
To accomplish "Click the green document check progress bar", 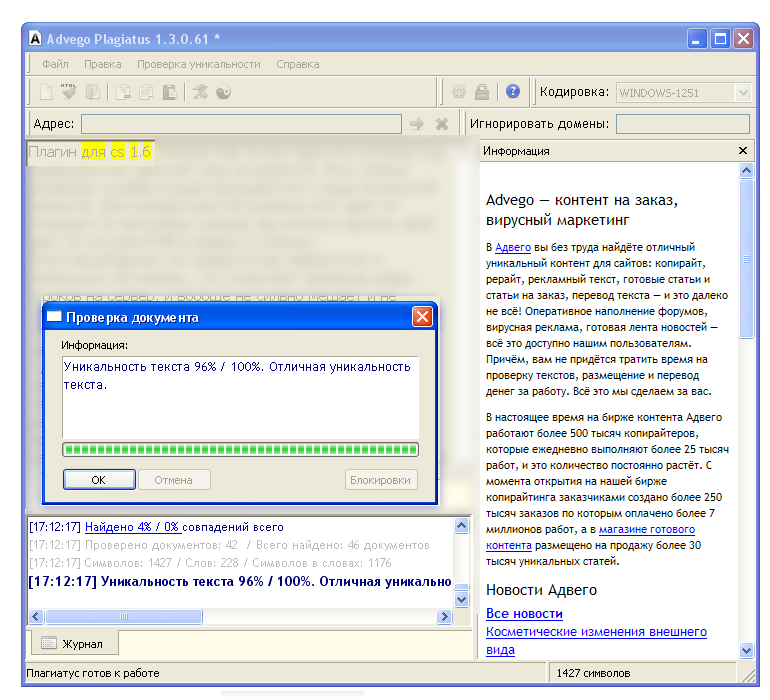I will pyautogui.click(x=241, y=449).
